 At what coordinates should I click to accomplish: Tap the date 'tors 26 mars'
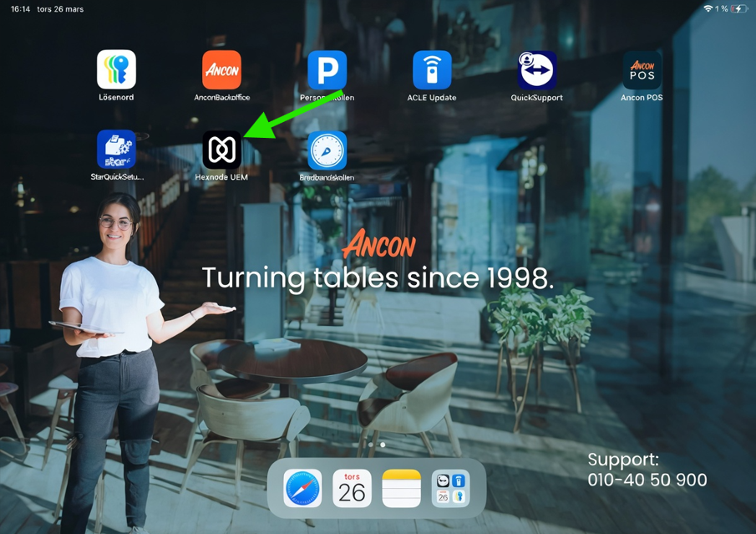pyautogui.click(x=60, y=9)
